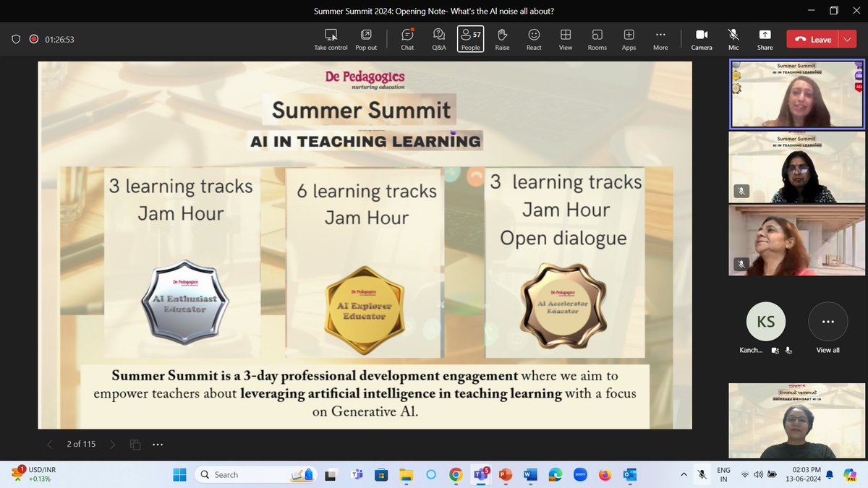The width and height of the screenshot is (868, 488).
Task: Advance to the next slide with the arrow
Action: pyautogui.click(x=113, y=444)
